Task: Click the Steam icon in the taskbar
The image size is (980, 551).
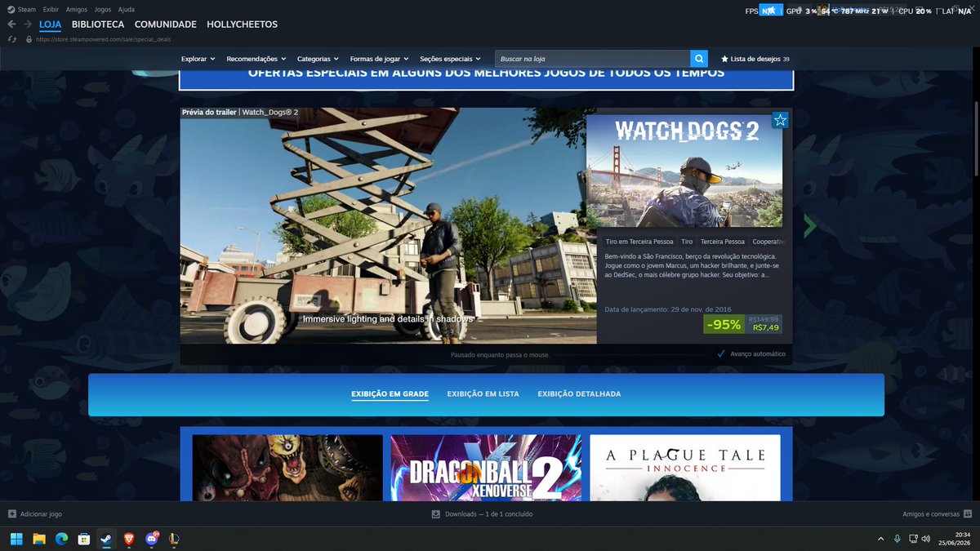Action: 105,539
